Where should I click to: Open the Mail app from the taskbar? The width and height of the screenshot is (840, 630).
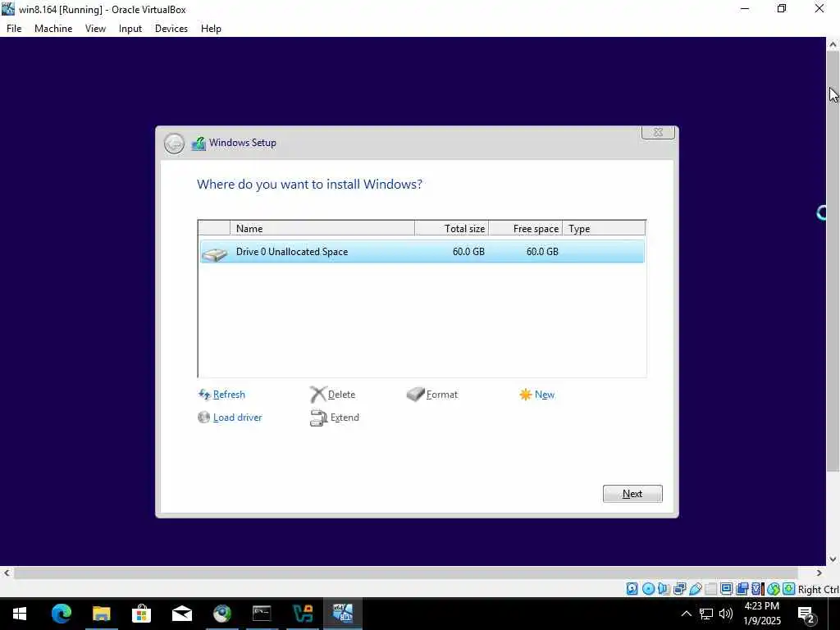[x=181, y=614]
